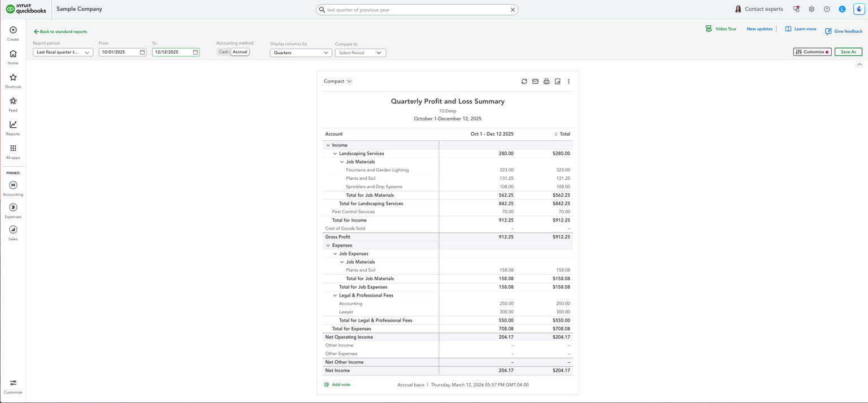Open All apps grid
The width and height of the screenshot is (868, 403).
pos(13,152)
